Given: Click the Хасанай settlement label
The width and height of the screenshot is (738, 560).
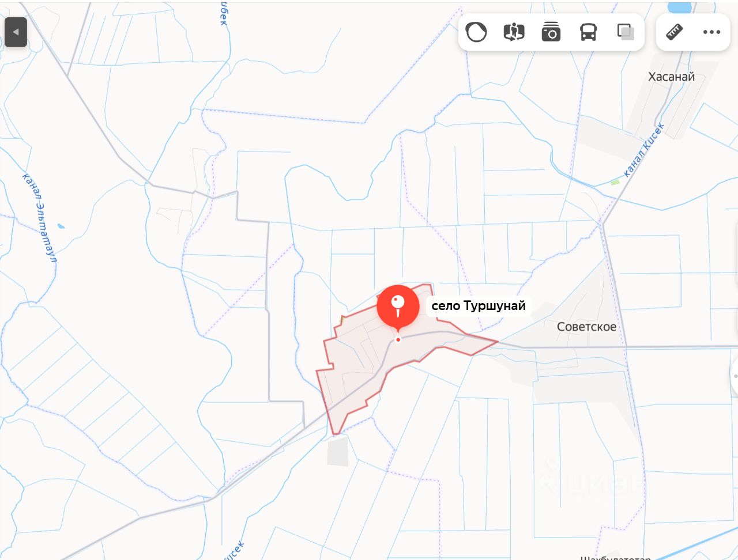Looking at the screenshot, I should point(671,77).
